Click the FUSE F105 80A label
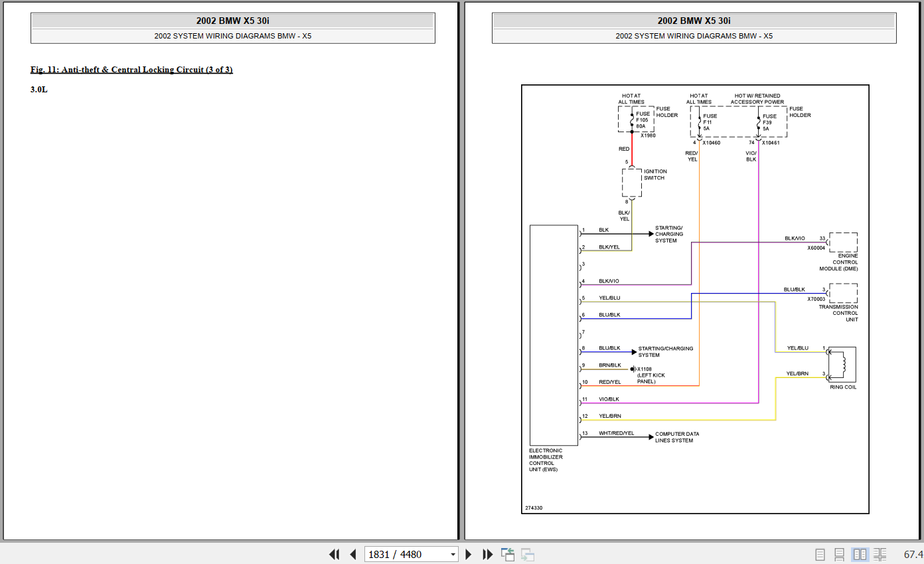Viewport: 924px width, 564px height. (x=644, y=120)
